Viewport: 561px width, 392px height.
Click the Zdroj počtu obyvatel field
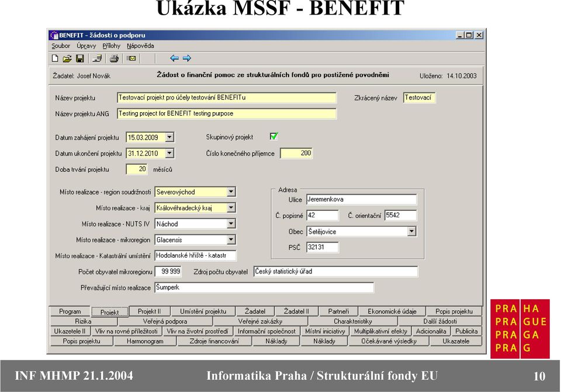[x=335, y=272]
